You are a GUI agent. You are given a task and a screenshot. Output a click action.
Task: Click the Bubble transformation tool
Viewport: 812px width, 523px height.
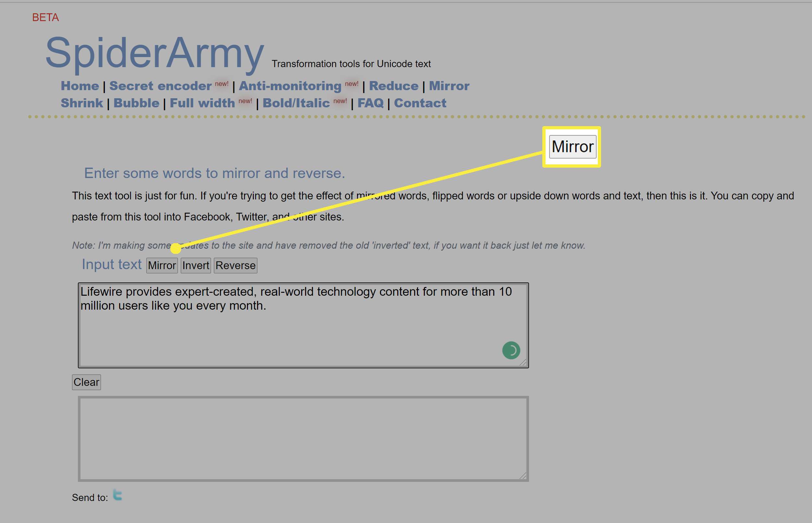click(x=137, y=102)
